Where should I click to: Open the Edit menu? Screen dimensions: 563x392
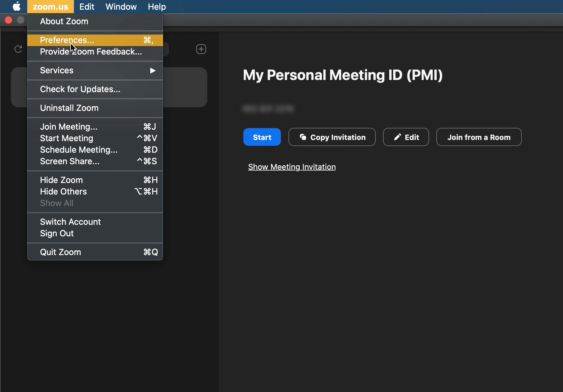tap(87, 6)
